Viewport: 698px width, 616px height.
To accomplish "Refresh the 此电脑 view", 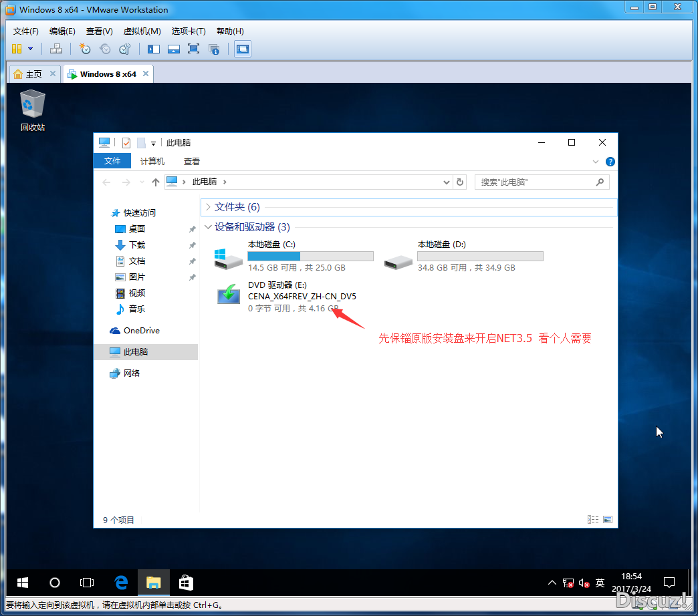I will (x=460, y=182).
